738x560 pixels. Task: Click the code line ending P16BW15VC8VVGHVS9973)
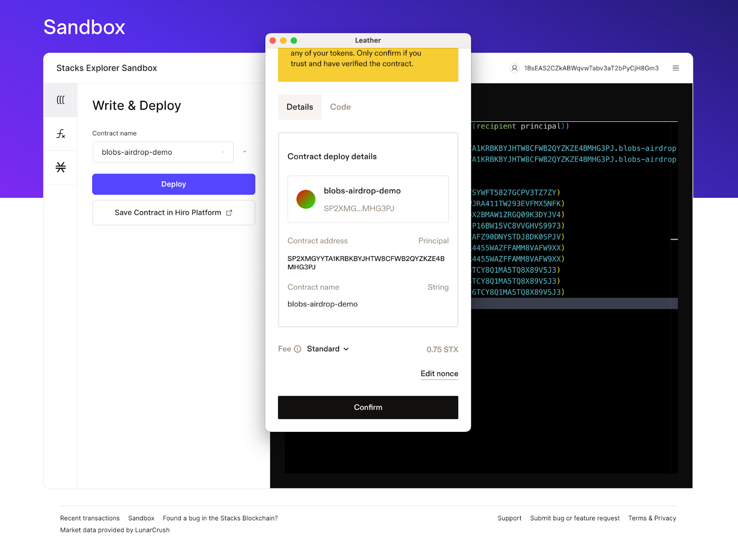point(518,226)
